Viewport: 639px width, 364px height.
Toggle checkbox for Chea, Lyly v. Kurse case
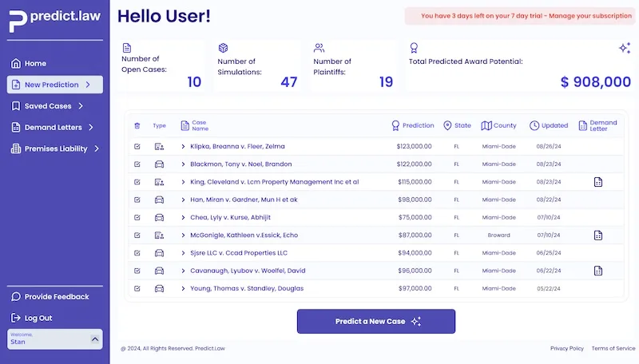pyautogui.click(x=137, y=217)
